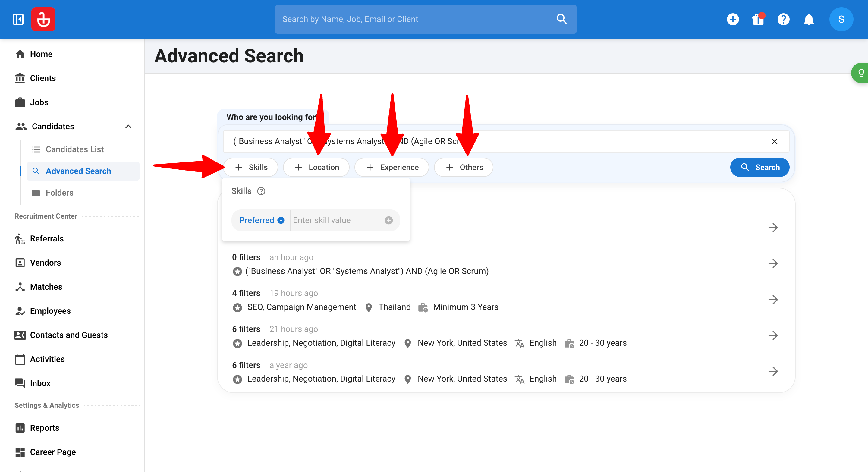
Task: Open the quick add plus icon
Action: 733,19
